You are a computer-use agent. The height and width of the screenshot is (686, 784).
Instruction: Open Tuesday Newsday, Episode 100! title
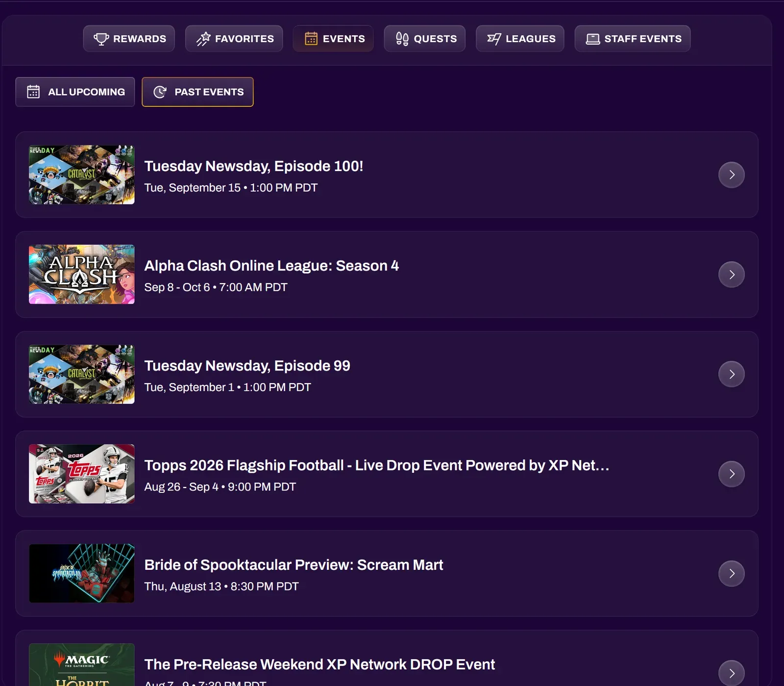click(x=254, y=166)
